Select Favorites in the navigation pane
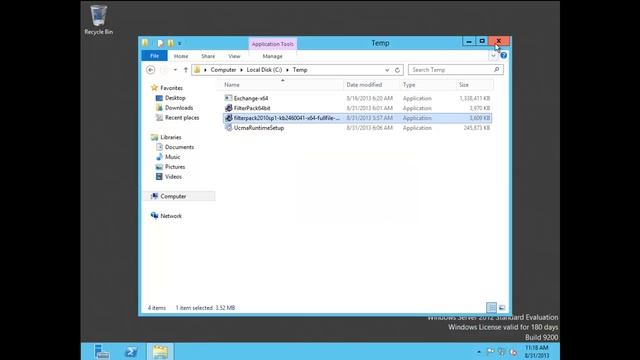Image resolution: width=640 pixels, height=360 pixels. (x=171, y=88)
